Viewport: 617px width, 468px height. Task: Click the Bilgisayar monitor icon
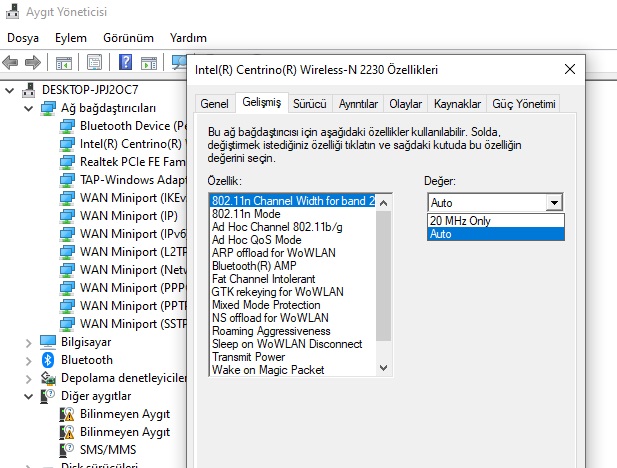click(48, 342)
